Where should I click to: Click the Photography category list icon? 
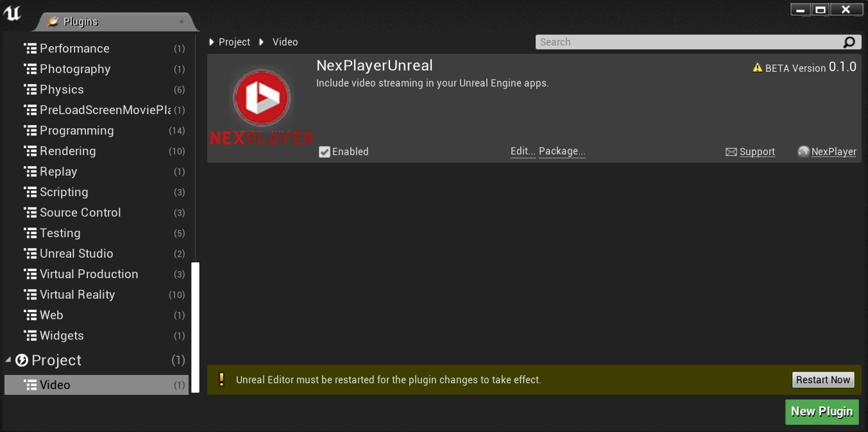tap(30, 69)
